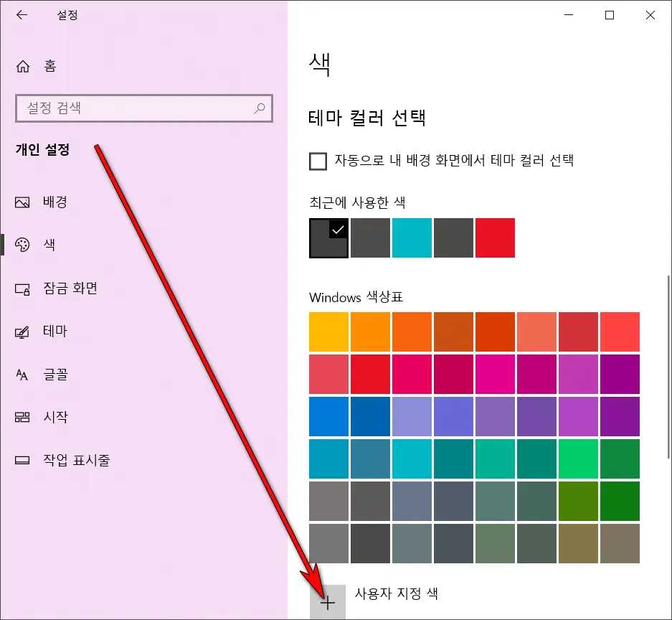The image size is (672, 620).
Task: Pick the yellow swatch in Windows 색상표
Action: 328,332
